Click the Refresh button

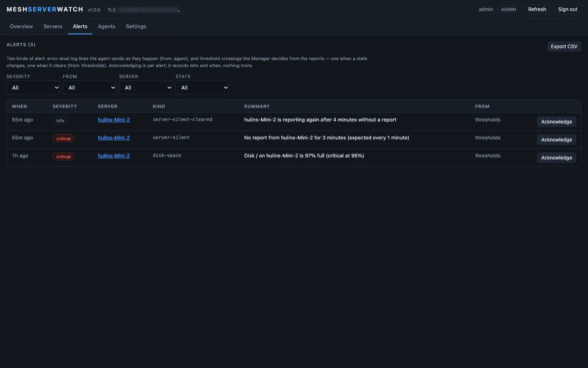coord(537,9)
